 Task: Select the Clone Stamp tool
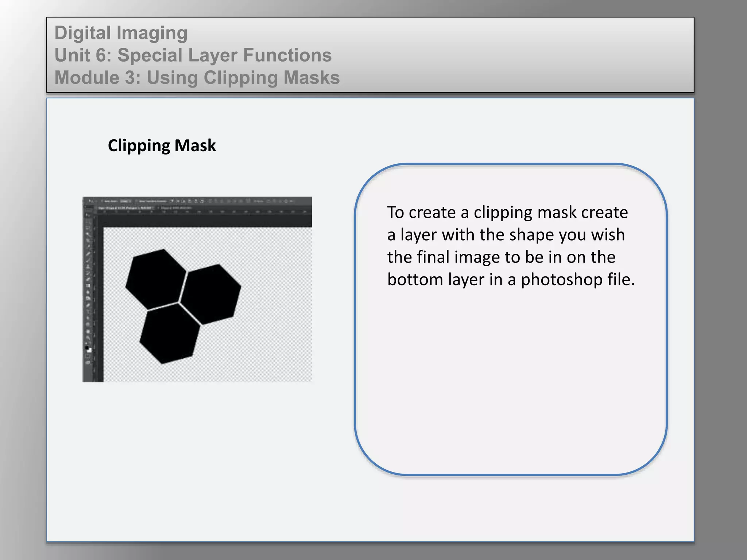tap(88, 267)
